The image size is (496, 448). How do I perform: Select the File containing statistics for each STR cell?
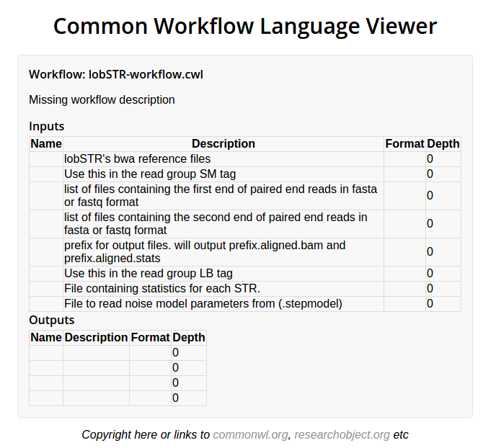pos(223,288)
